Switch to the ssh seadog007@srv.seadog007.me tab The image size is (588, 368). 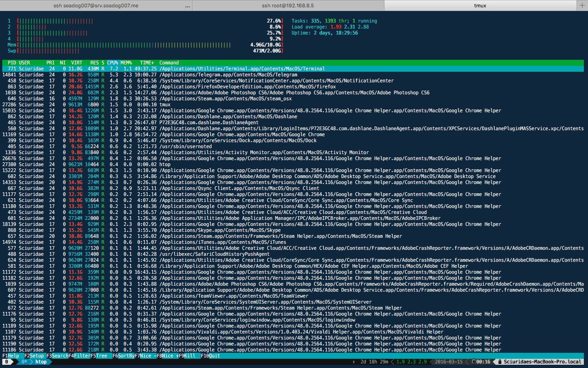coord(96,6)
